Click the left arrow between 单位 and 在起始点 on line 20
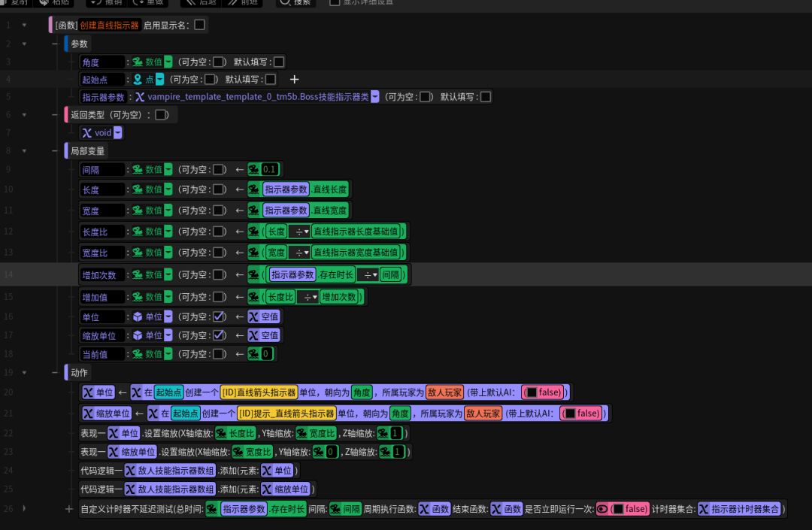Image resolution: width=812 pixels, height=530 pixels. click(123, 392)
